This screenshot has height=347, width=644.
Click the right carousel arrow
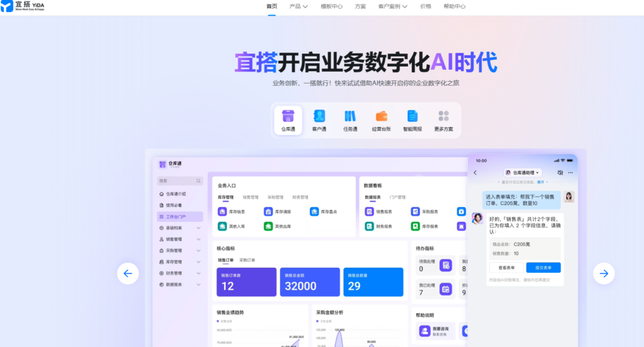point(604,273)
